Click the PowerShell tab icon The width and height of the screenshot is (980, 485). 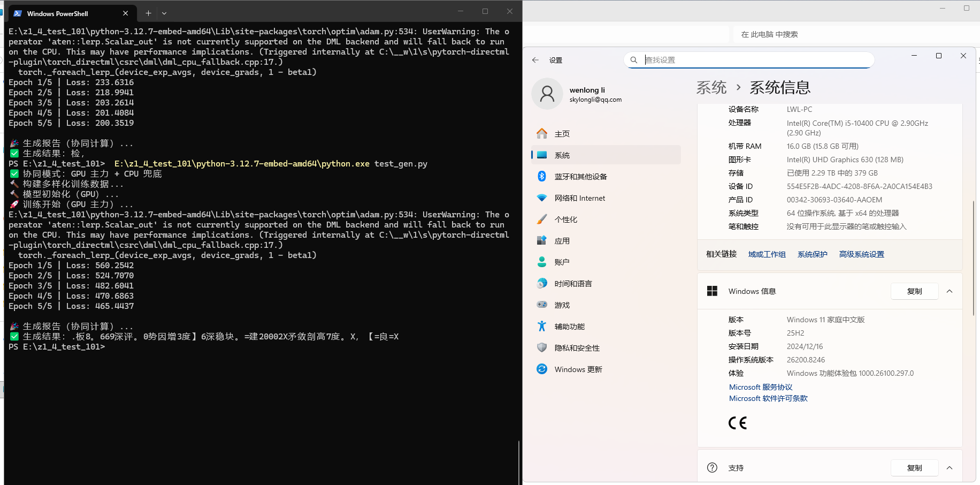(18, 13)
